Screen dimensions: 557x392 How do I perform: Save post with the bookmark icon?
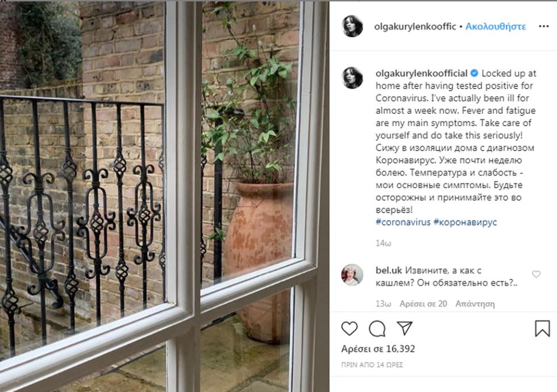point(542,328)
